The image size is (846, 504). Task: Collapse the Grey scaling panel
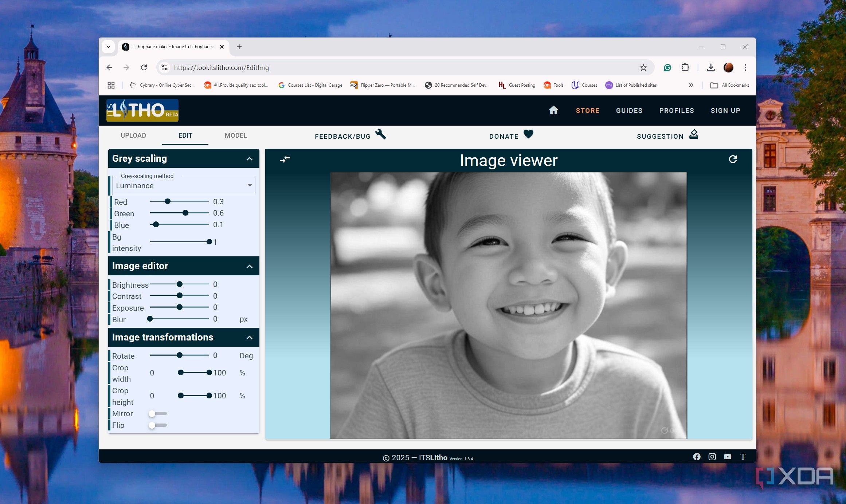250,159
